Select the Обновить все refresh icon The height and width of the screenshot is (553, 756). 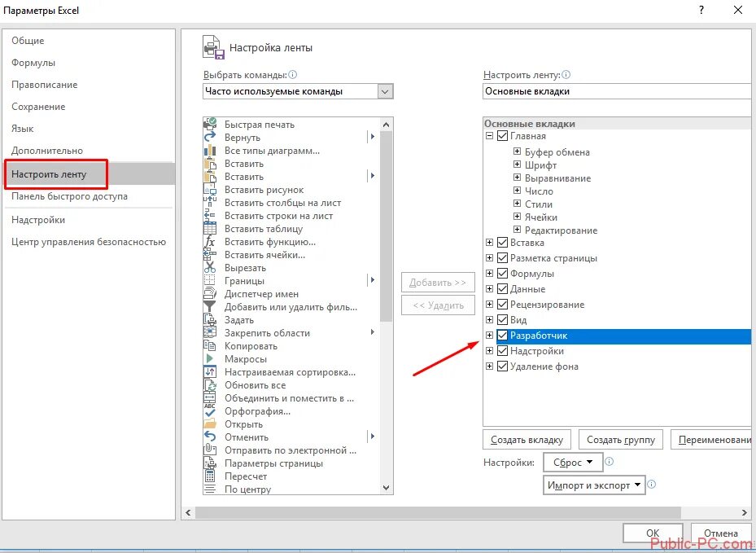tap(210, 384)
